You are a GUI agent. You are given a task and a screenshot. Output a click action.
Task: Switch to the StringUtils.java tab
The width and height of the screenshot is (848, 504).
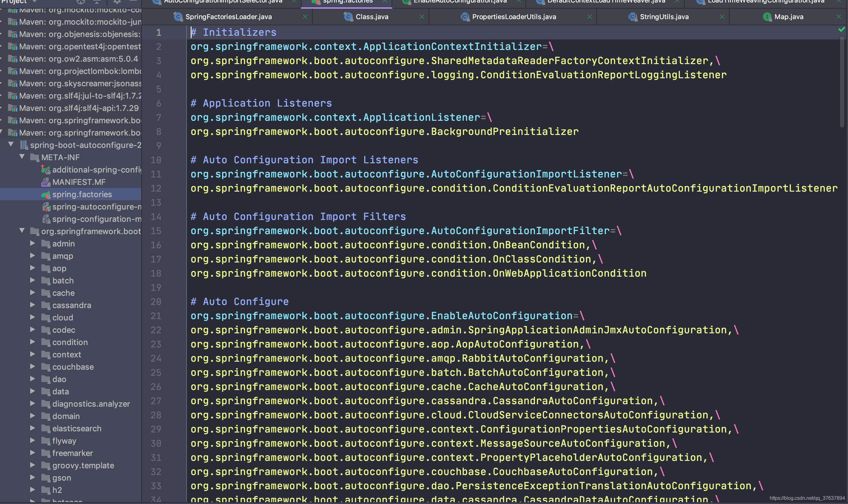coord(664,17)
